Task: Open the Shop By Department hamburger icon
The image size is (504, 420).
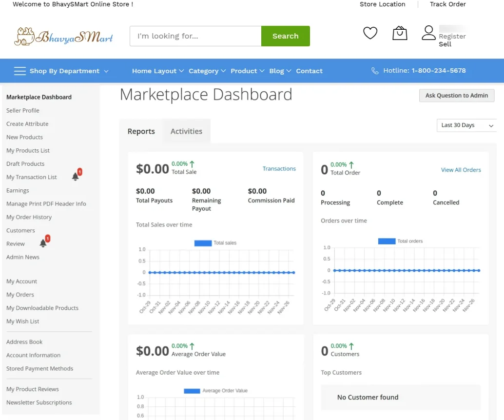Action: 19,70
